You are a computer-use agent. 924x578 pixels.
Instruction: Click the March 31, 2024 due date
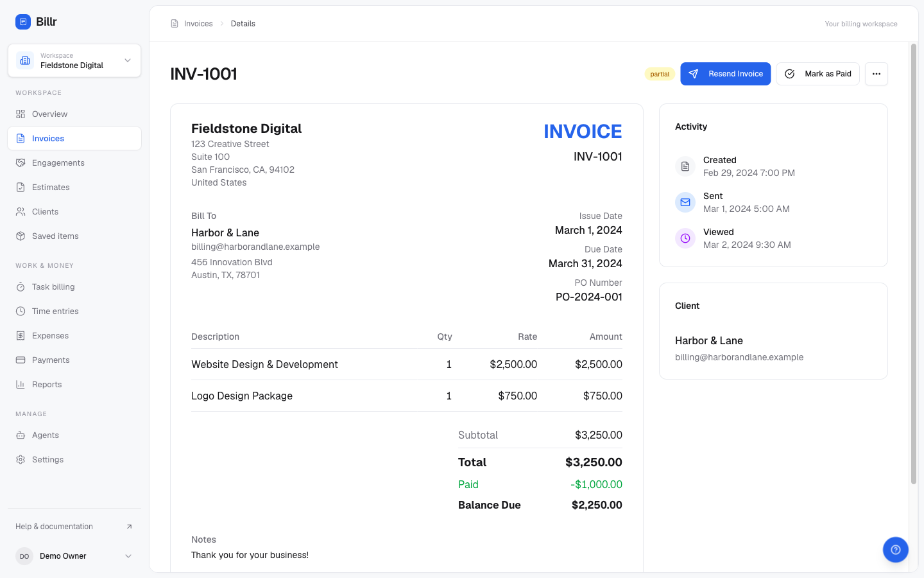tap(585, 263)
